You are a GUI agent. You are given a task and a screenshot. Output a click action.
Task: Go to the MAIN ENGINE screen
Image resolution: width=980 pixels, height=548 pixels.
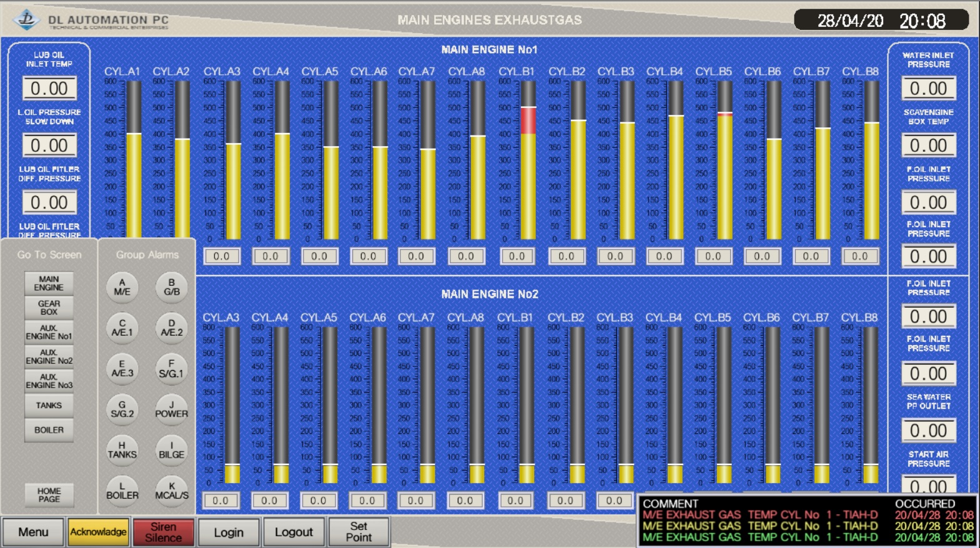click(x=49, y=283)
